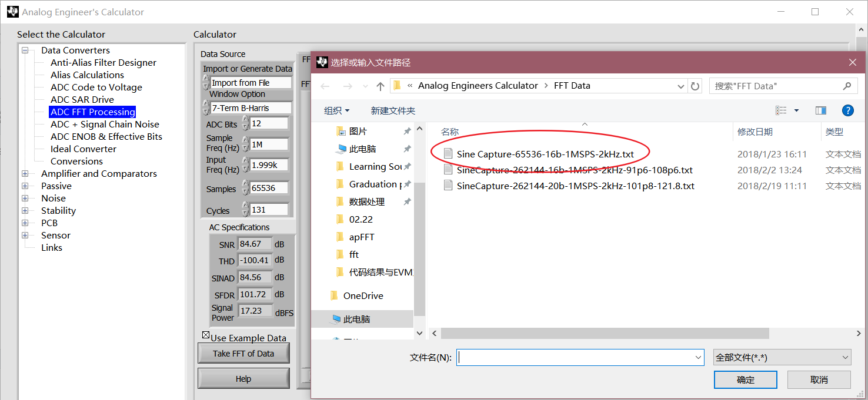Expand Amplifier and Comparators node

tap(25, 174)
